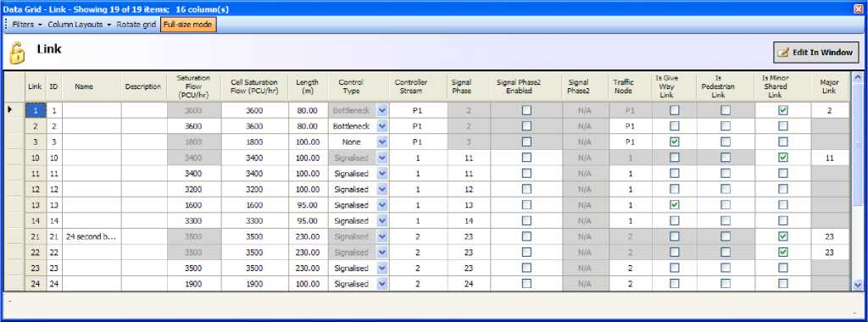This screenshot has width=868, height=322.
Task: Click the Controller Stream column header
Action: click(x=411, y=87)
